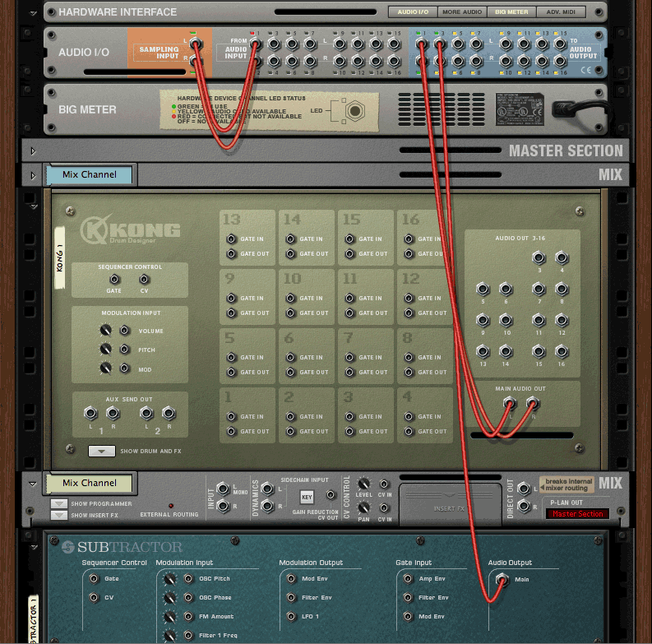Adjust Mix Channel LEVEL CV knob
The image size is (652, 644).
[x=364, y=484]
